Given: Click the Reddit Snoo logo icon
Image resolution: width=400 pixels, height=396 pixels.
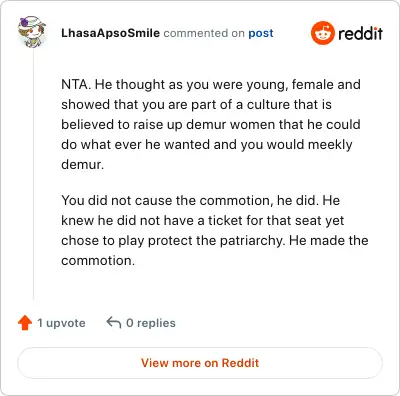Looking at the screenshot, I should point(322,33).
